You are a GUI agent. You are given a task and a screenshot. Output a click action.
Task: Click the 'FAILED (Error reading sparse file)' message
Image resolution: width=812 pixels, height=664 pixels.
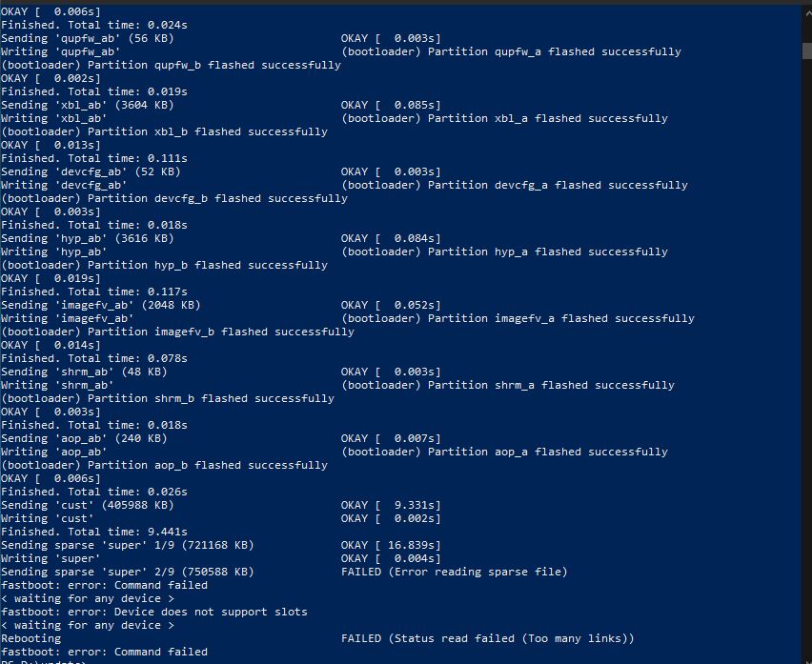pyautogui.click(x=455, y=572)
